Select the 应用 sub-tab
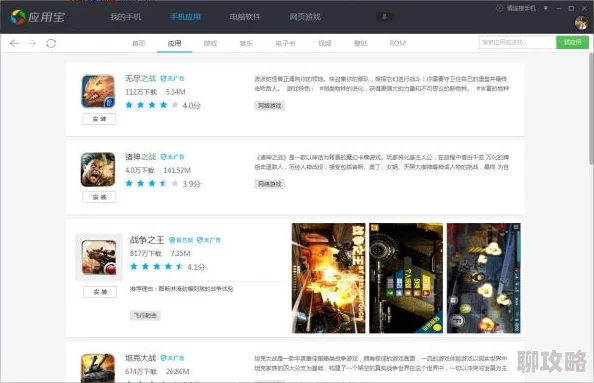The width and height of the screenshot is (594, 383). 174,43
